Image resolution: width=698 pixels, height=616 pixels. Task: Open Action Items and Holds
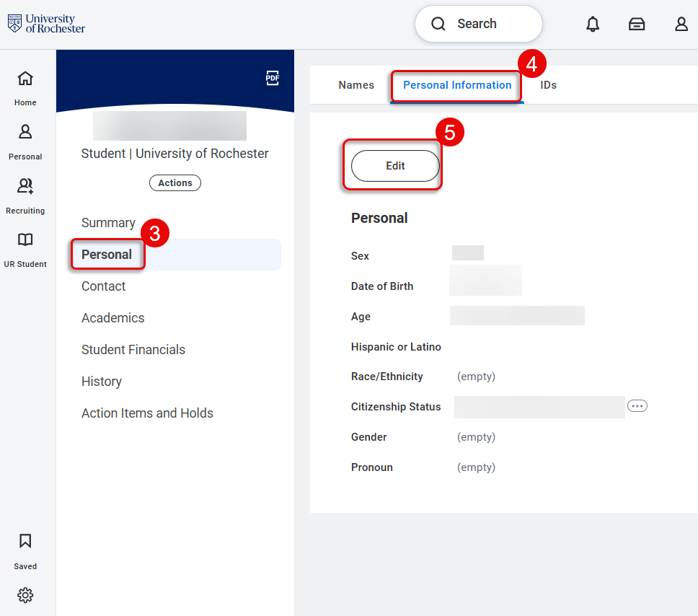tap(147, 413)
